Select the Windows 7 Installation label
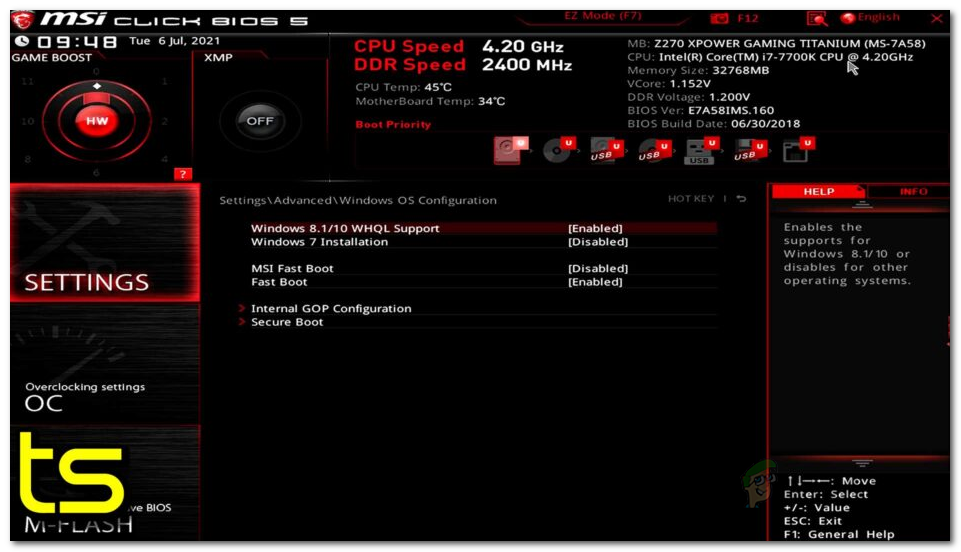Image resolution: width=961 pixels, height=552 pixels. [x=319, y=242]
